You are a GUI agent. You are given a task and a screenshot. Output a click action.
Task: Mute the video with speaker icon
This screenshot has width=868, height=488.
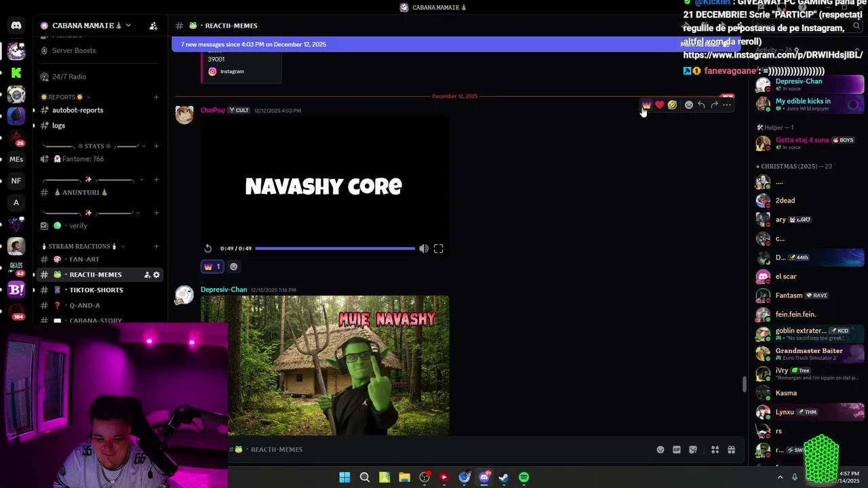[x=424, y=249]
